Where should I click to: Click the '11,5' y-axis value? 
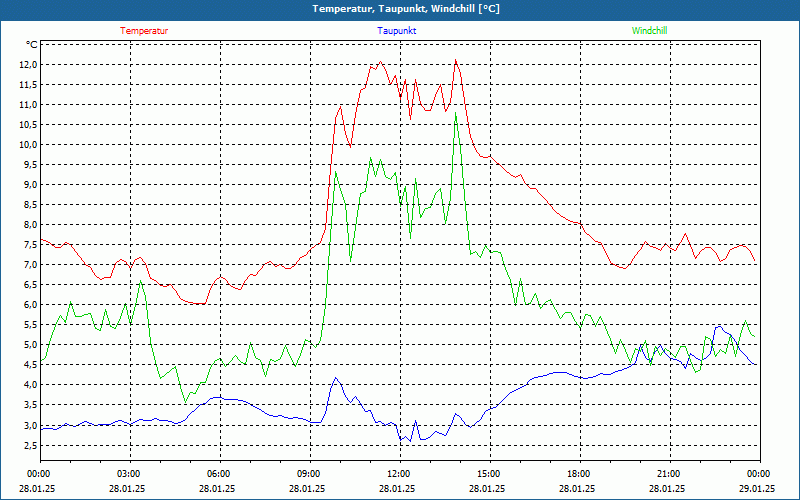[x=28, y=85]
